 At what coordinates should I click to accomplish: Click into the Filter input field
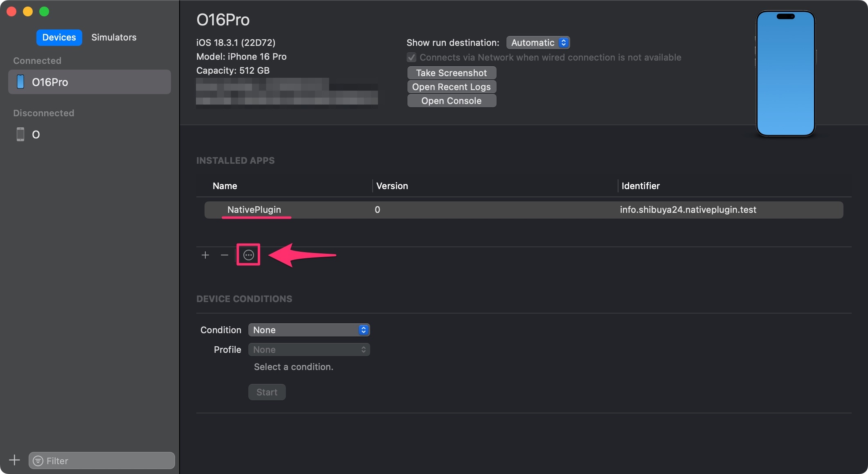(102, 461)
